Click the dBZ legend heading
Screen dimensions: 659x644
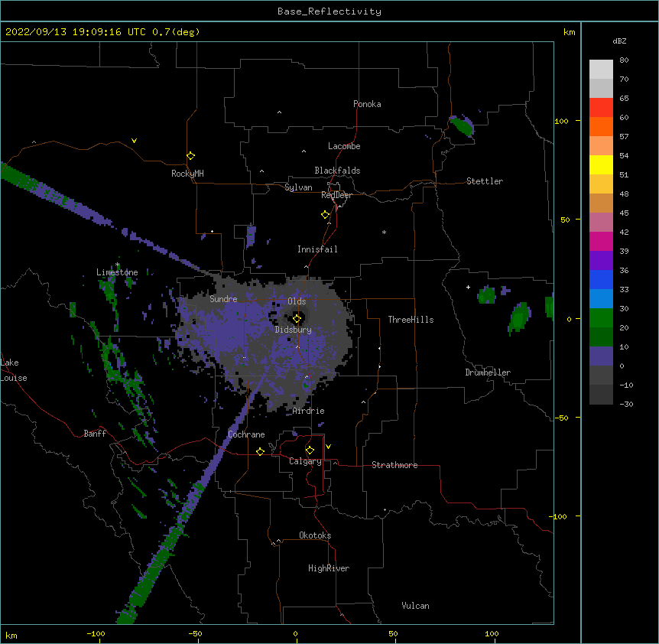(x=619, y=41)
